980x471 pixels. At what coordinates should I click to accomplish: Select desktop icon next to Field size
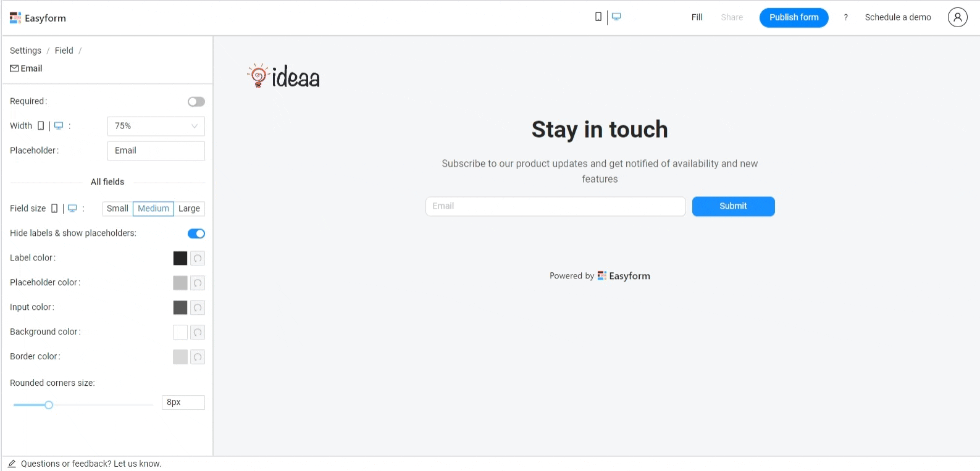72,209
